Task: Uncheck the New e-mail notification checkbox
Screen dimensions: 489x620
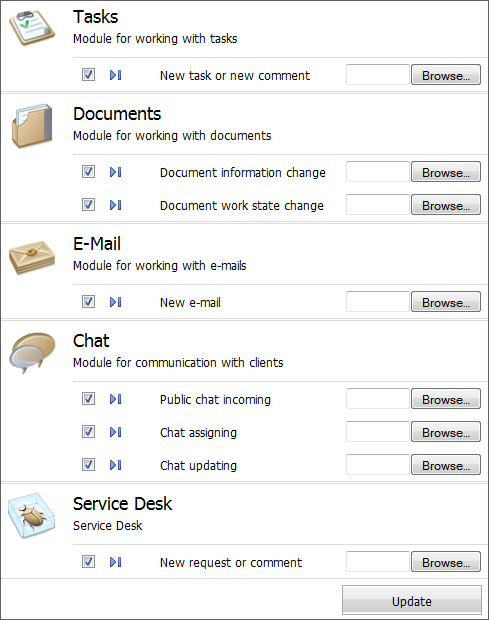Action: [x=89, y=302]
